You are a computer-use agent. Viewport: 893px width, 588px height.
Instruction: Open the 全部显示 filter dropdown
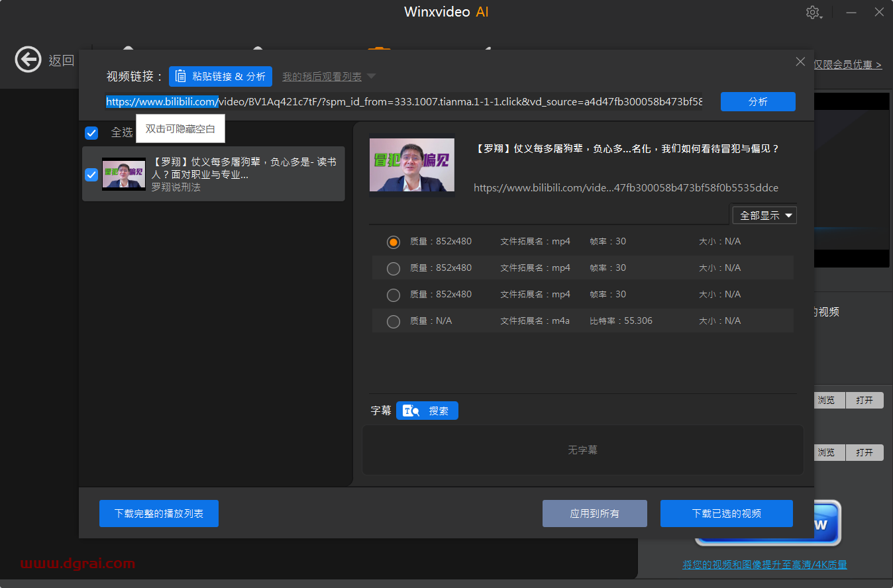coord(764,215)
